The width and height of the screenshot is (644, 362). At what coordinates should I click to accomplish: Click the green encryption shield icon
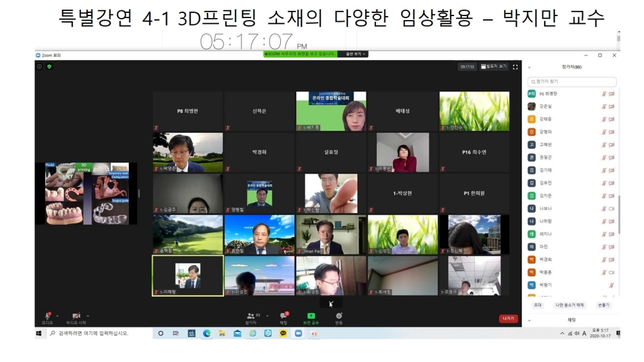49,66
